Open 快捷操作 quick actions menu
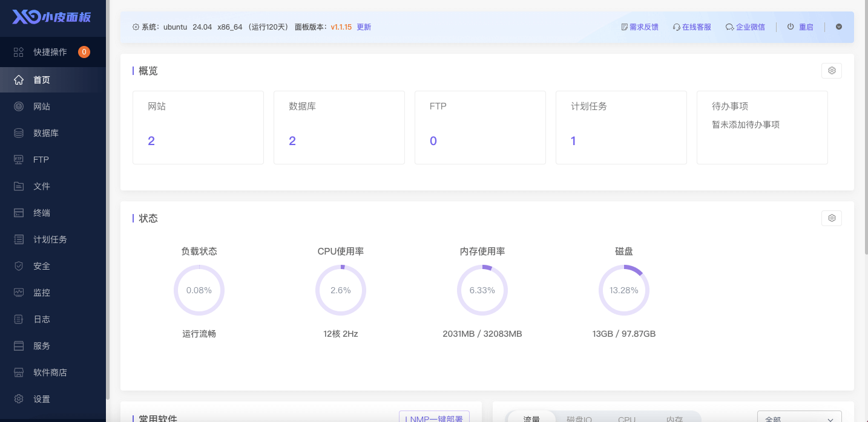This screenshot has width=868, height=422. tap(50, 52)
